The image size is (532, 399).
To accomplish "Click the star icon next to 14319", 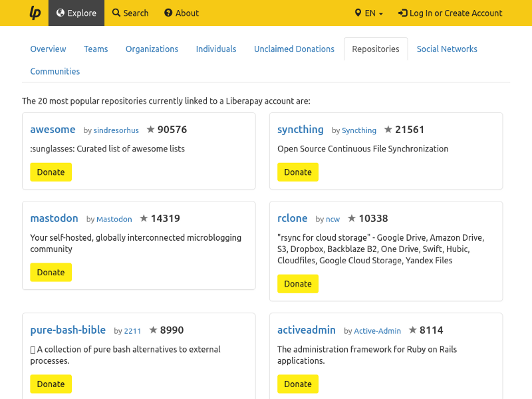I will click(144, 218).
